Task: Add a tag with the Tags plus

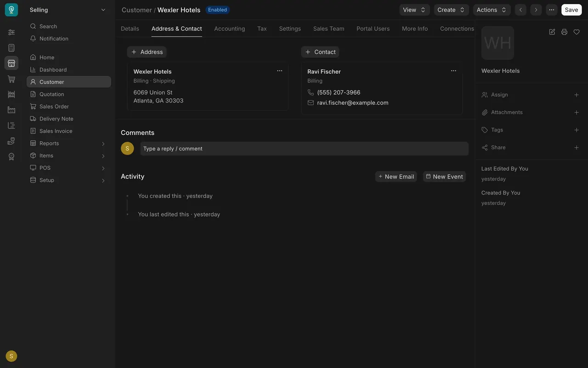Action: (x=577, y=130)
